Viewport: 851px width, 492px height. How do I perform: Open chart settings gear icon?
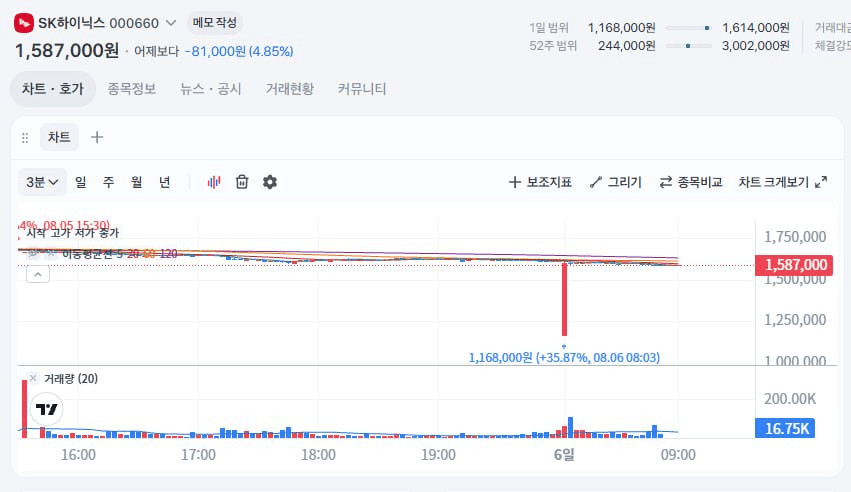coord(270,182)
